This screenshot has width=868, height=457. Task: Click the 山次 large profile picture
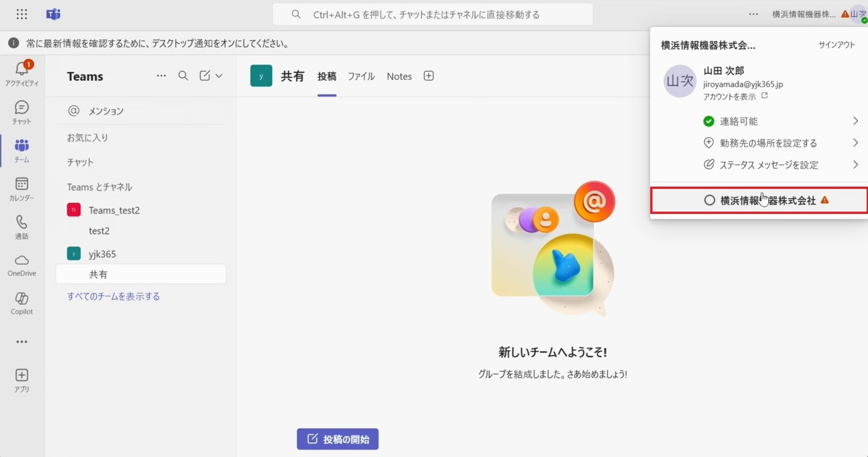pyautogui.click(x=680, y=81)
